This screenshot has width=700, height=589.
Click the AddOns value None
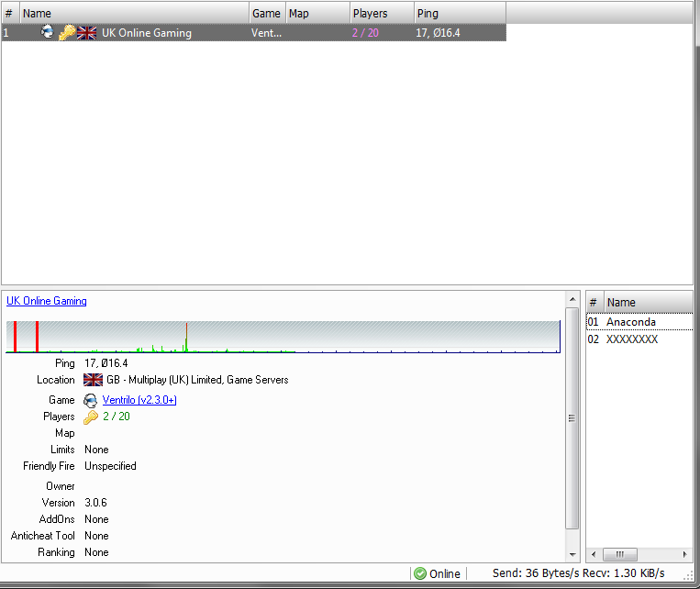pos(96,519)
